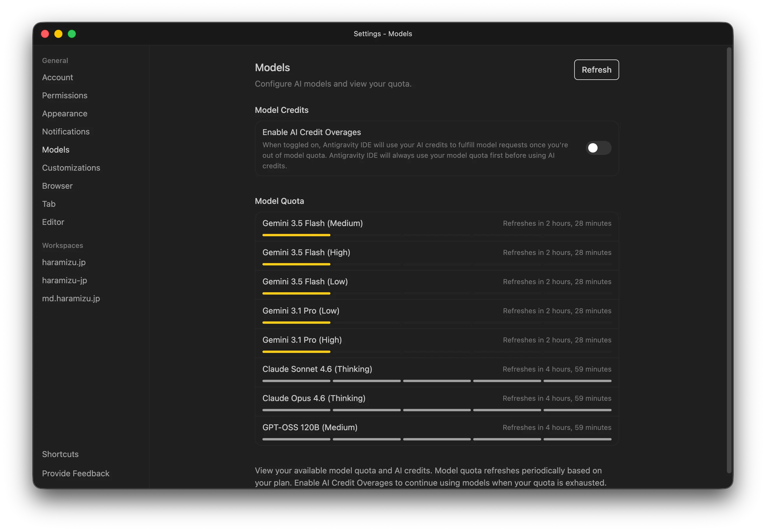Minimize the Settings window
Image resolution: width=766 pixels, height=532 pixels.
coord(58,34)
